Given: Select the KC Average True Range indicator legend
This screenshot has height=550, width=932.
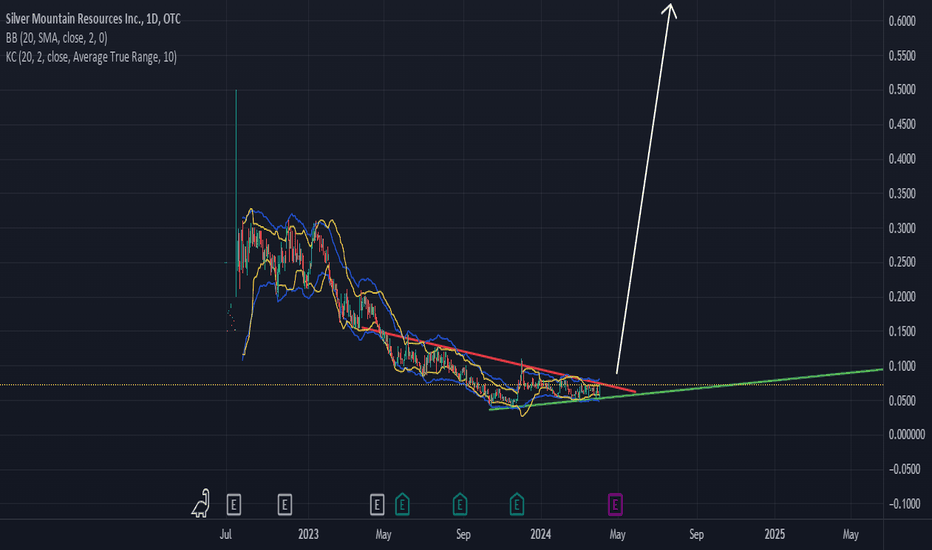Looking at the screenshot, I should [x=91, y=57].
